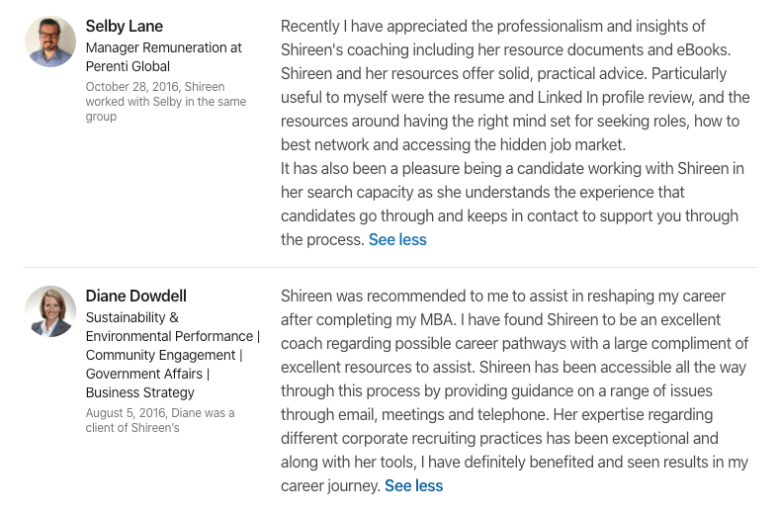Click "worked with Selby in the same" text
The width and height of the screenshot is (779, 512).
pos(165,102)
